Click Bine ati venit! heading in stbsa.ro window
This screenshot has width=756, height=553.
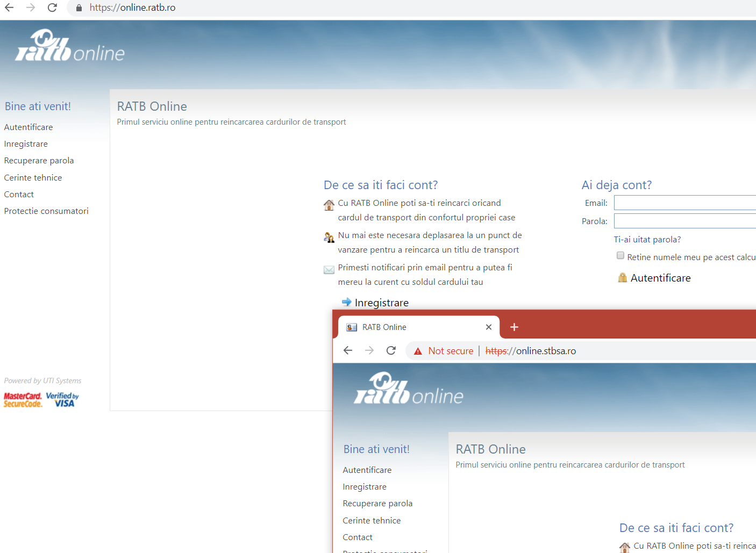[376, 449]
